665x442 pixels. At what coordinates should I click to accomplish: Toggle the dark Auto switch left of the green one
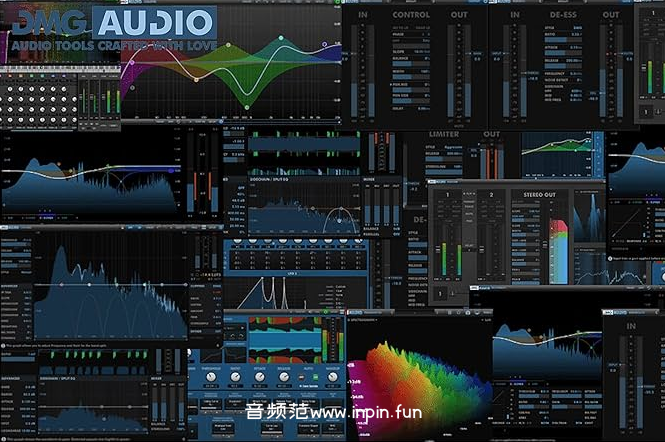coord(302,377)
